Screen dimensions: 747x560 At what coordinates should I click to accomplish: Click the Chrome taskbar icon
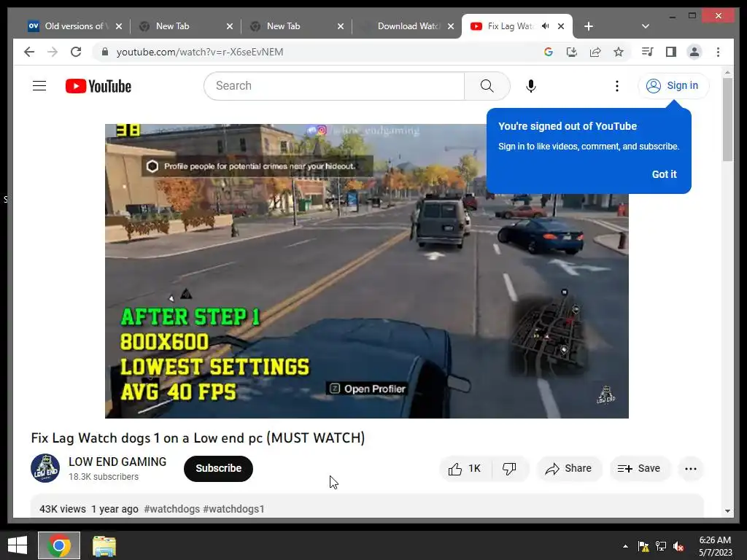(59, 545)
